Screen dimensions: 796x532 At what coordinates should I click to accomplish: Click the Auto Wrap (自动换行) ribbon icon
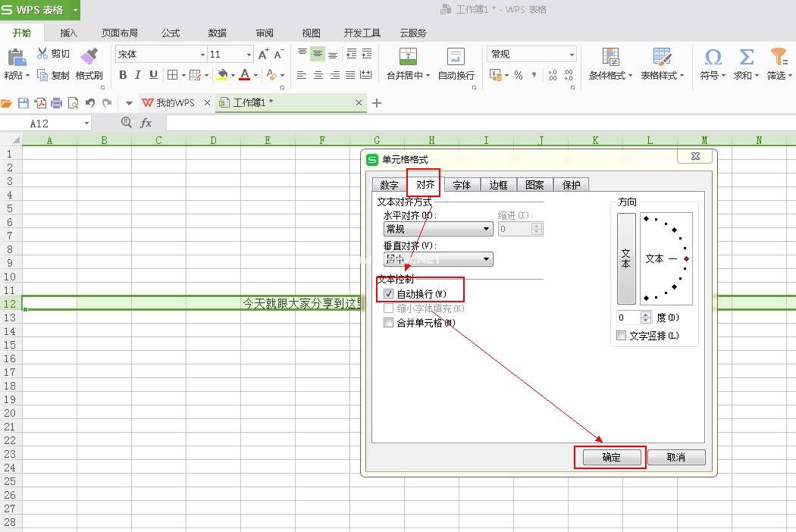tap(456, 58)
